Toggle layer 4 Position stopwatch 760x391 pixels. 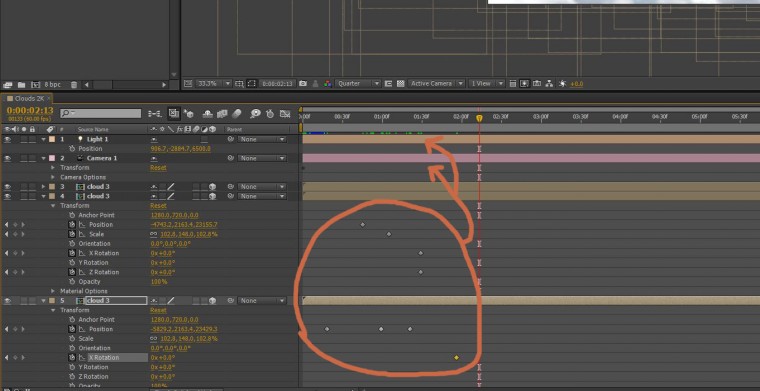click(x=72, y=225)
